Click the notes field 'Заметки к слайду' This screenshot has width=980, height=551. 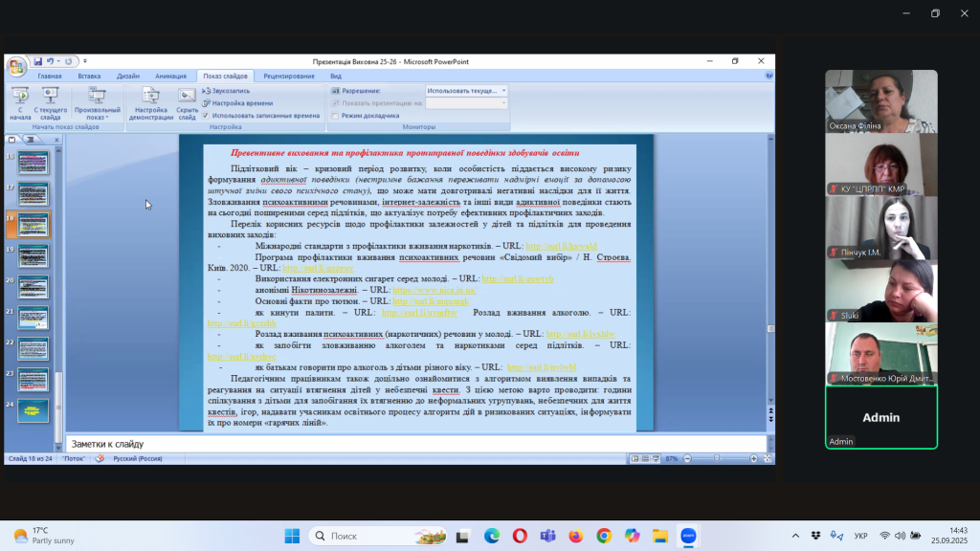pos(412,444)
